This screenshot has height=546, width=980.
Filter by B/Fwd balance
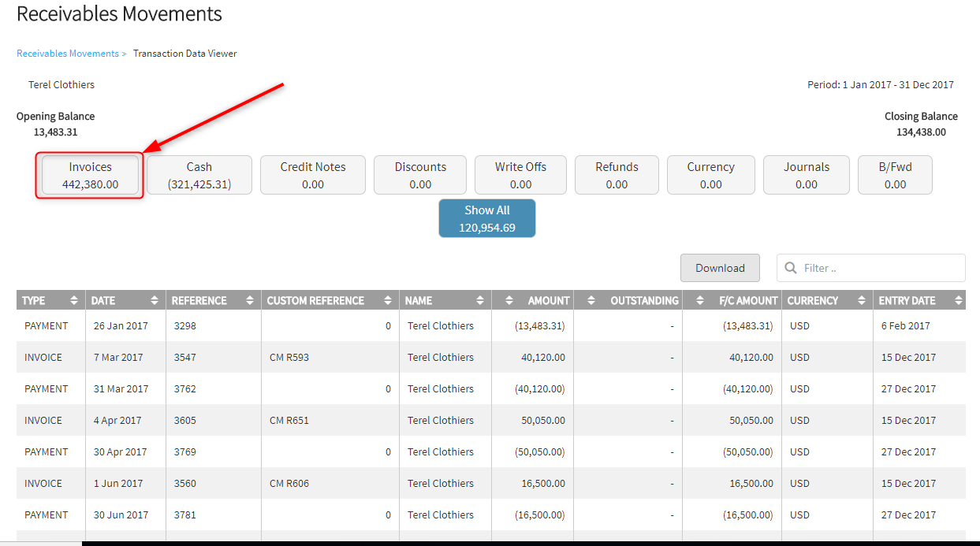895,175
